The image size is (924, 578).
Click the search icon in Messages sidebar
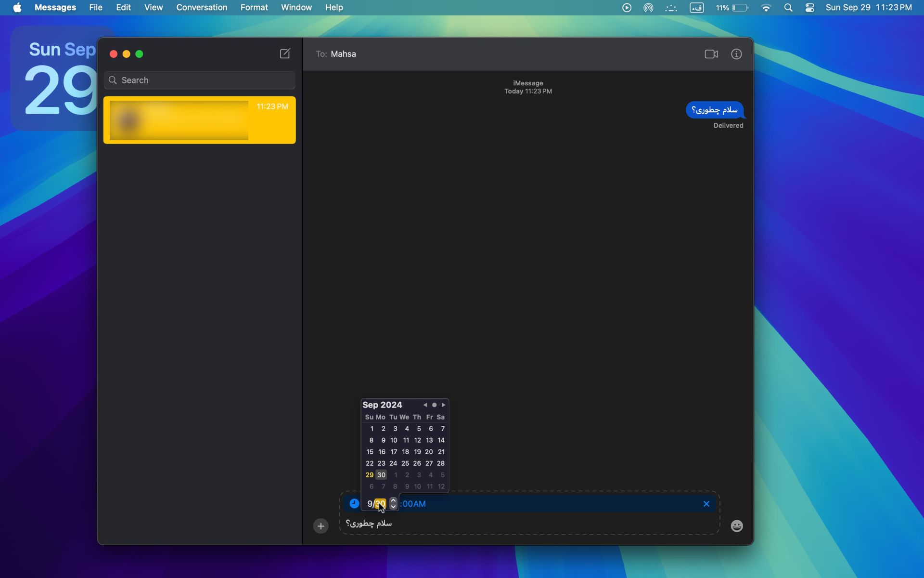click(x=113, y=80)
